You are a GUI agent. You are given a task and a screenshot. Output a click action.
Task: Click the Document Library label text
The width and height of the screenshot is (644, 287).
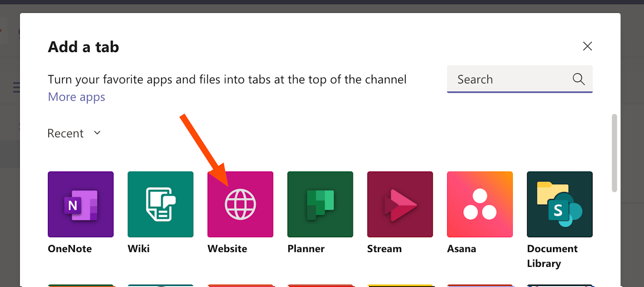552,256
